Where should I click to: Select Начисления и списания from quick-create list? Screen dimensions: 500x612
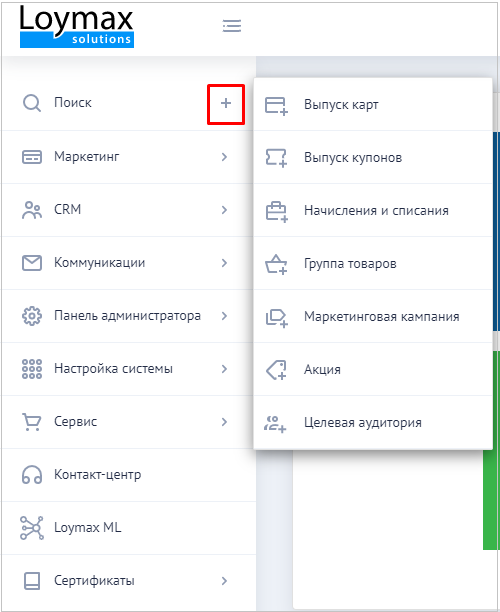tap(373, 211)
